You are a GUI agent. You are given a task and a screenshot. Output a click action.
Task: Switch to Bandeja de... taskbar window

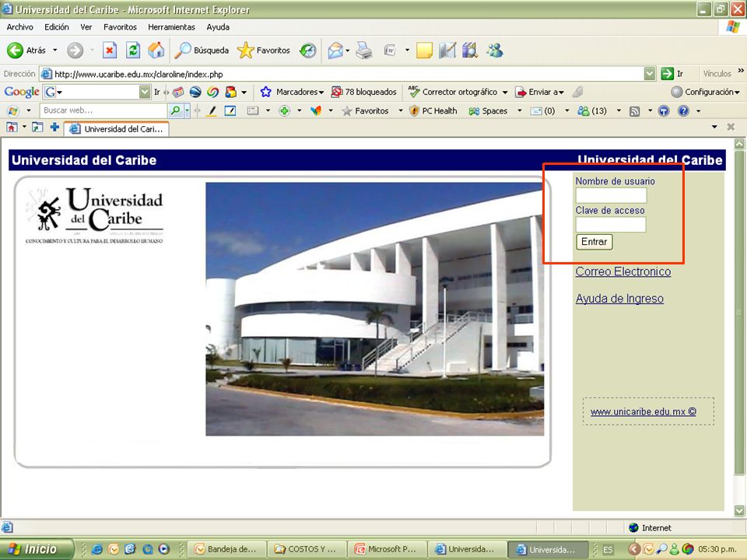click(x=226, y=549)
